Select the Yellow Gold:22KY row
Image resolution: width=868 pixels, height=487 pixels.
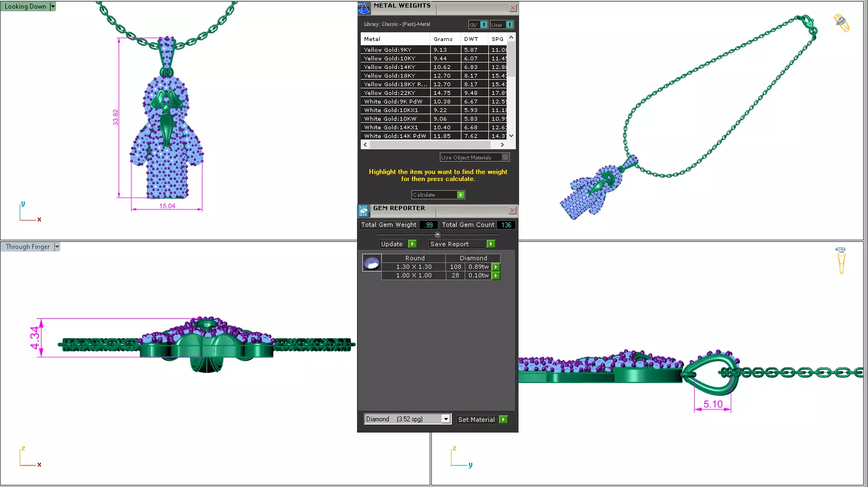[433, 93]
